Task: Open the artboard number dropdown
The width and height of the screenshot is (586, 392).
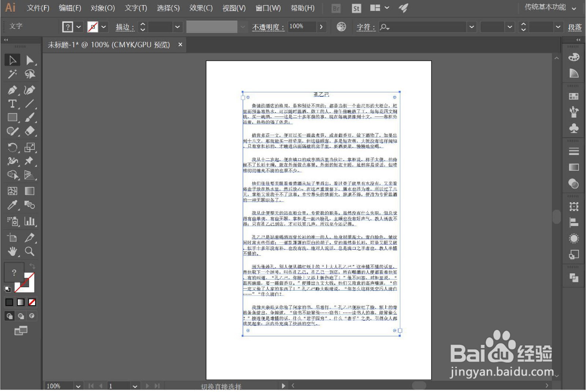Action: pos(135,386)
